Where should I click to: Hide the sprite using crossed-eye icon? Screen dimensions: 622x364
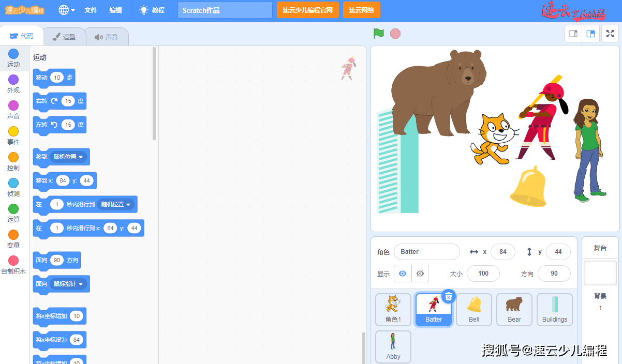point(420,274)
